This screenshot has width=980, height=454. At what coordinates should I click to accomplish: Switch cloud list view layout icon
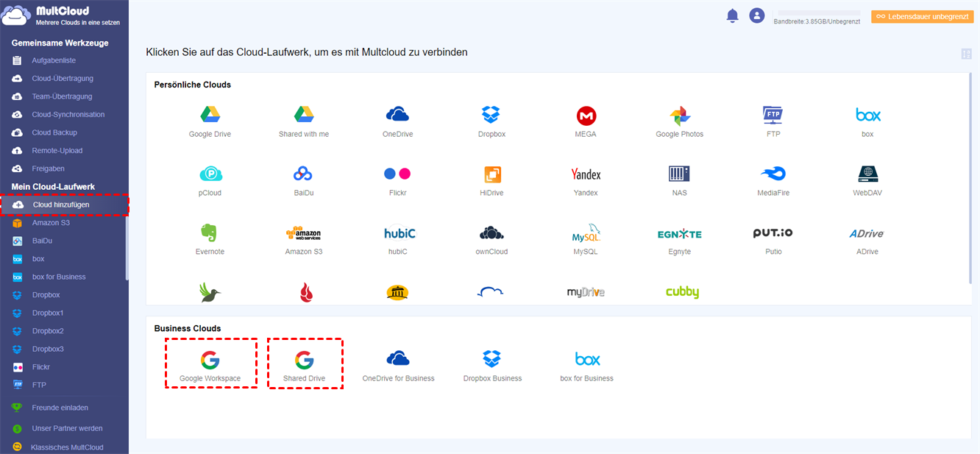[966, 54]
